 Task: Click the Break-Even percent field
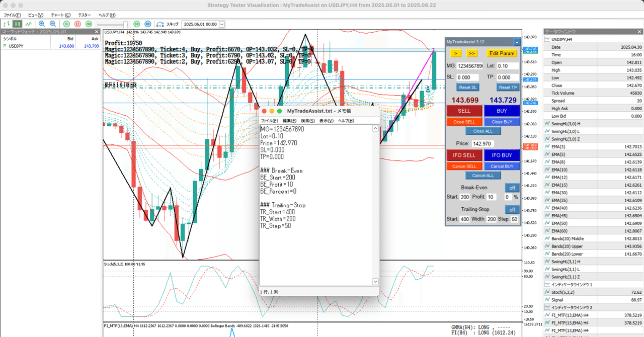[x=508, y=197]
